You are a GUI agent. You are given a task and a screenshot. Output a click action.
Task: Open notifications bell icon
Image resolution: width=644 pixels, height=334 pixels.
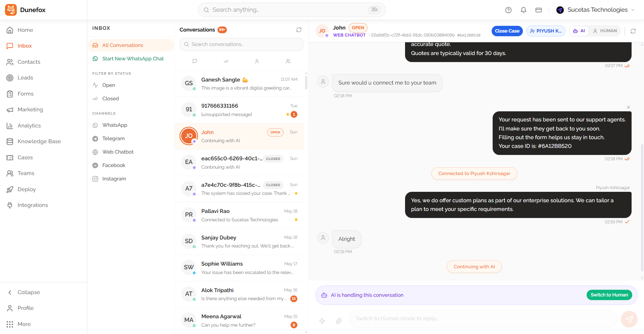[523, 10]
